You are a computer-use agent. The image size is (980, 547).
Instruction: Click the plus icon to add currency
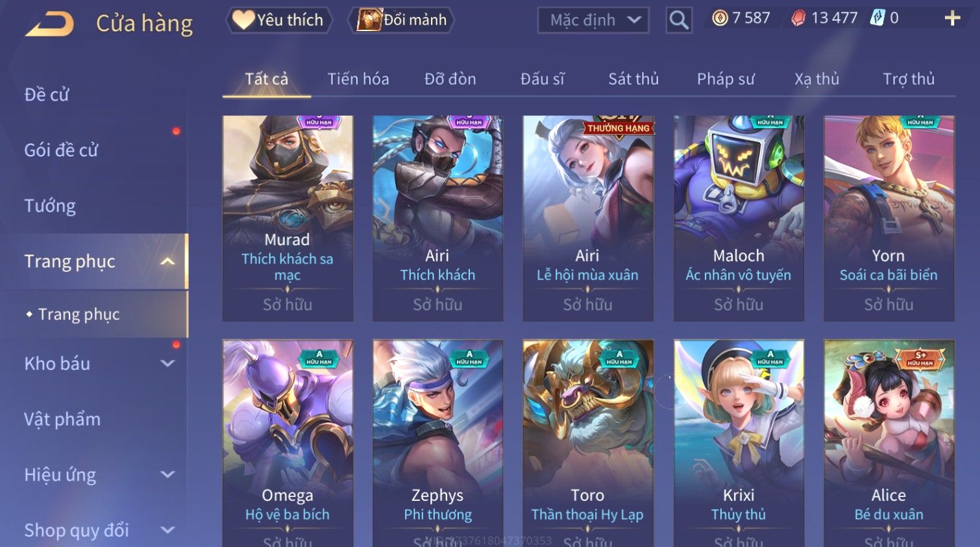coord(952,18)
